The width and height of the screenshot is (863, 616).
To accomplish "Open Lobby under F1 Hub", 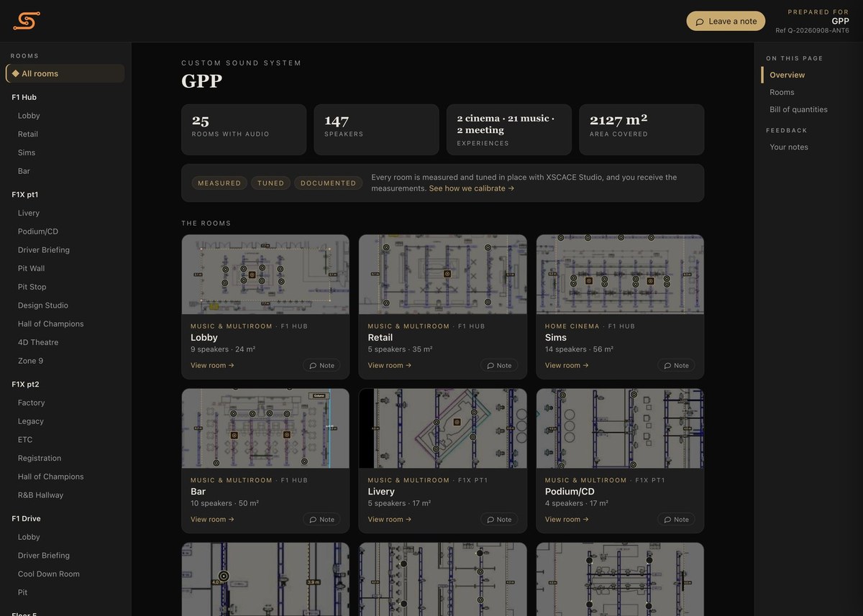I will click(x=29, y=116).
